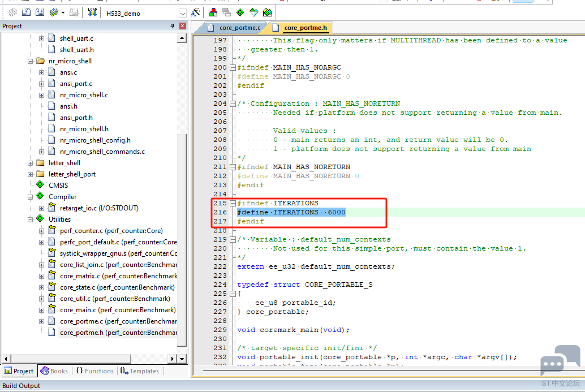
Task: Close the Project panel with red X
Action: (x=182, y=25)
